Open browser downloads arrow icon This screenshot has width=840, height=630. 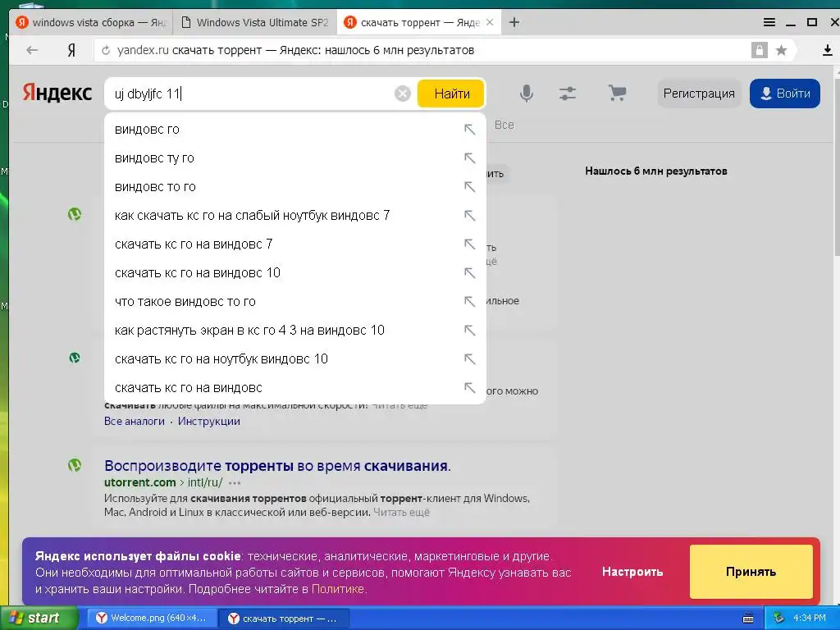(x=827, y=50)
